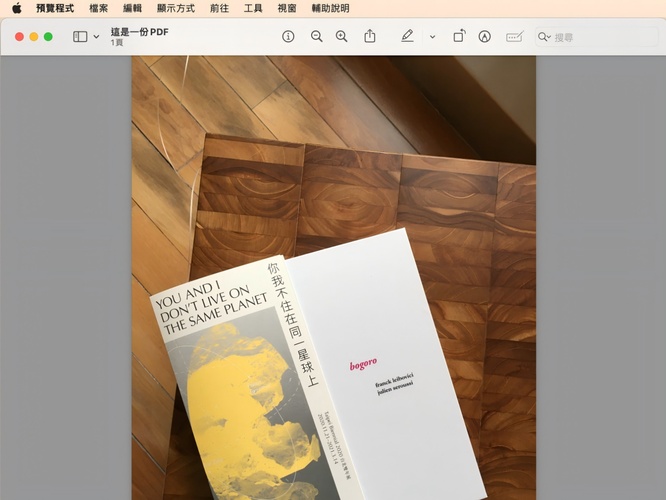Show the Markup toolbar
Viewport: 666px width, 500px height.
pos(485,36)
